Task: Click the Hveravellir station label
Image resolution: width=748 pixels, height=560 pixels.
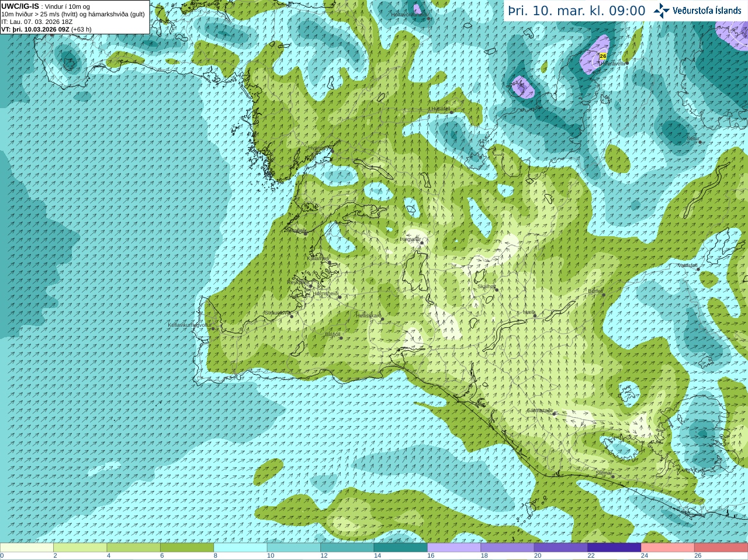Action: pos(614,63)
